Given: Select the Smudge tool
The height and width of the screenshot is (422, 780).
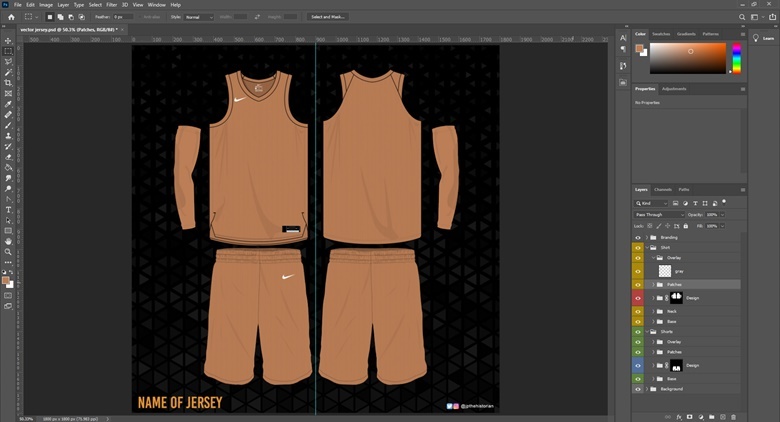Looking at the screenshot, I should tap(8, 178).
